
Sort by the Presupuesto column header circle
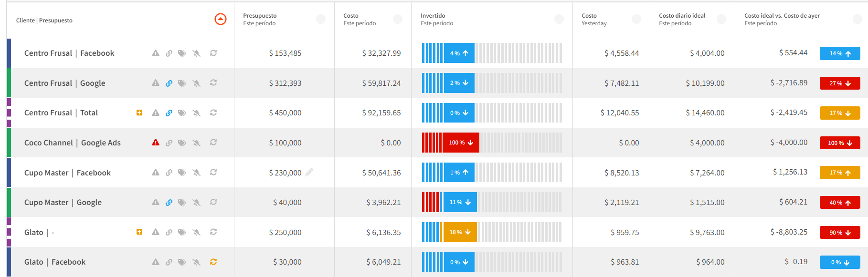click(x=321, y=19)
